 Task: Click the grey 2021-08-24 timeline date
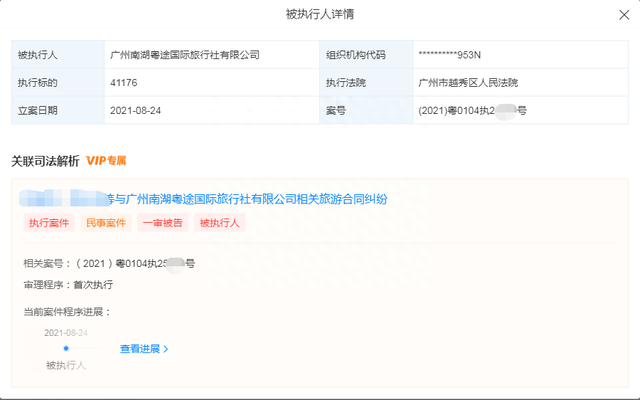(x=66, y=333)
